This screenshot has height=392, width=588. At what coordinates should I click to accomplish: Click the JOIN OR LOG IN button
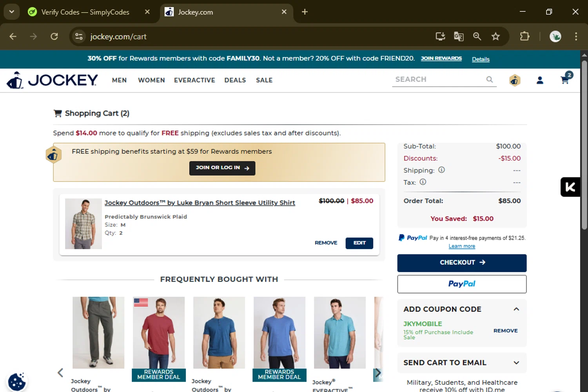222,168
